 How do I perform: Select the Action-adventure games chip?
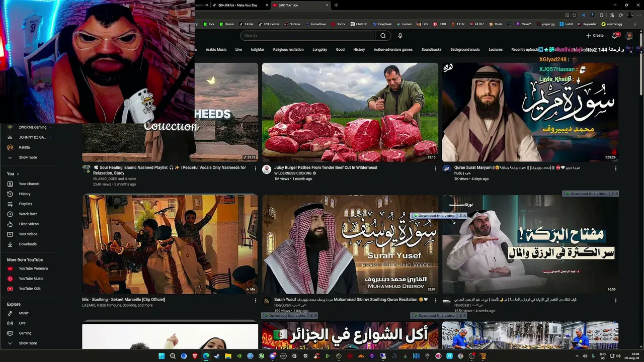393,50
